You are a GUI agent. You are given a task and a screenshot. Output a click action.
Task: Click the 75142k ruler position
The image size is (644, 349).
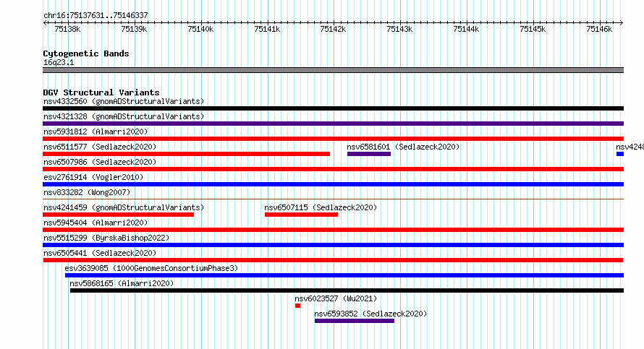pyautogui.click(x=333, y=29)
